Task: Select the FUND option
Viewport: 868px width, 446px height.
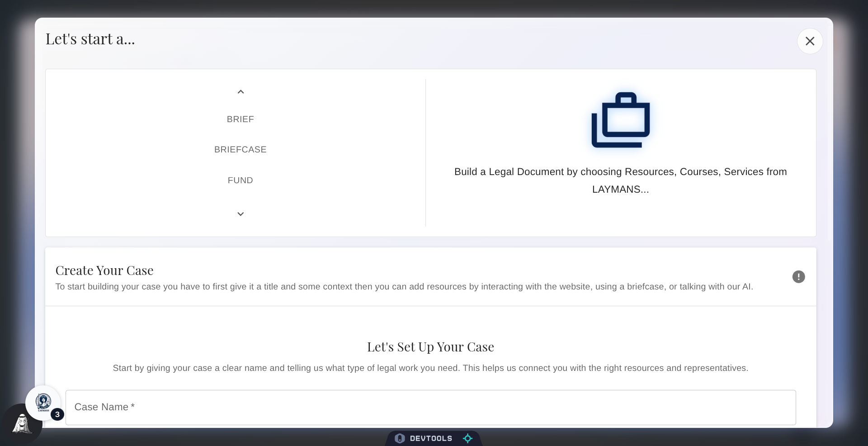Action: click(x=240, y=180)
